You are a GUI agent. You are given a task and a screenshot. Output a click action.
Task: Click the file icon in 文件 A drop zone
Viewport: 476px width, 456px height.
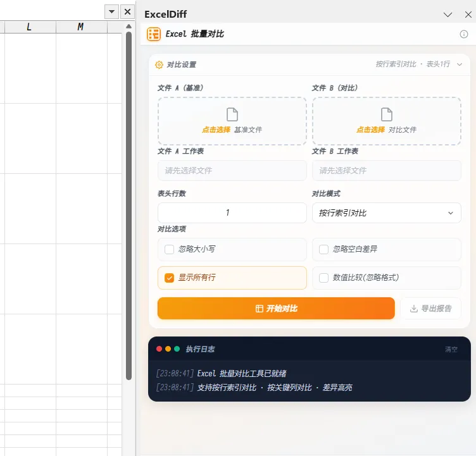(232, 114)
